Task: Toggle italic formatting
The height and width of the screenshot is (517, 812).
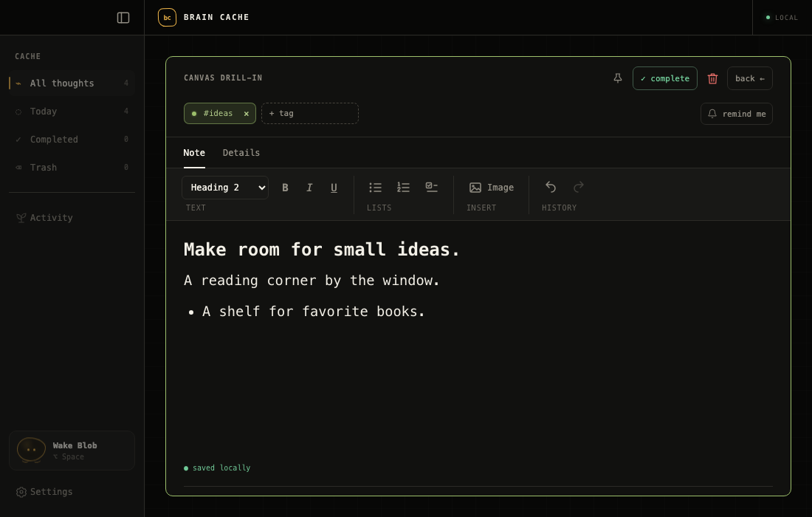Action: click(x=309, y=188)
